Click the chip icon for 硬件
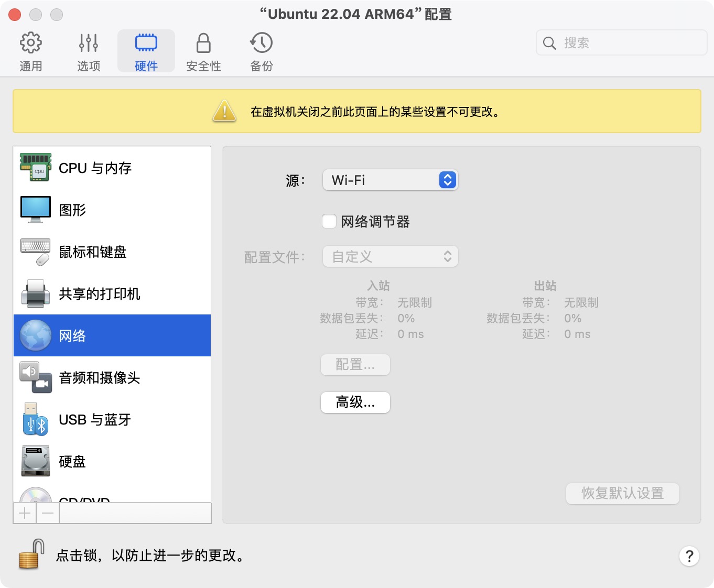The width and height of the screenshot is (714, 588). pos(146,42)
